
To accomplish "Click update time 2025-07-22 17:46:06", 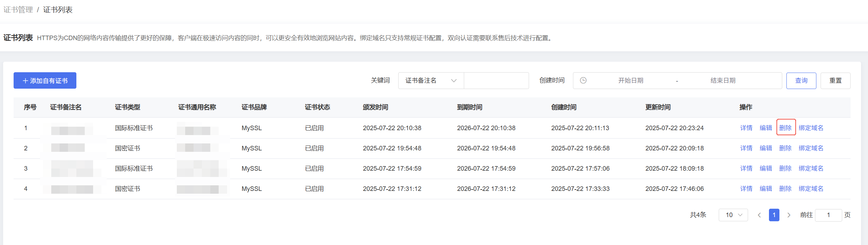I will (x=674, y=189).
